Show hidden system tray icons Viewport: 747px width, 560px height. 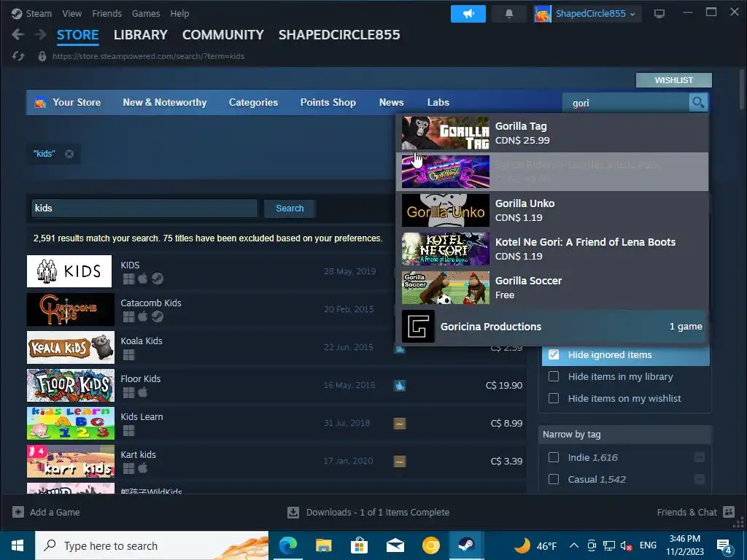(x=574, y=545)
